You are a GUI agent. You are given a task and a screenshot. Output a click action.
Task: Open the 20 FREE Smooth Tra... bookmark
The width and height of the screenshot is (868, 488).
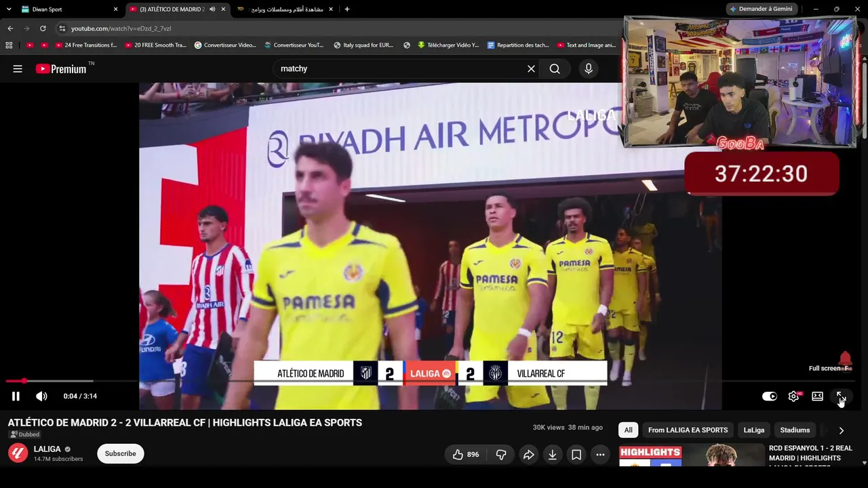tap(155, 45)
